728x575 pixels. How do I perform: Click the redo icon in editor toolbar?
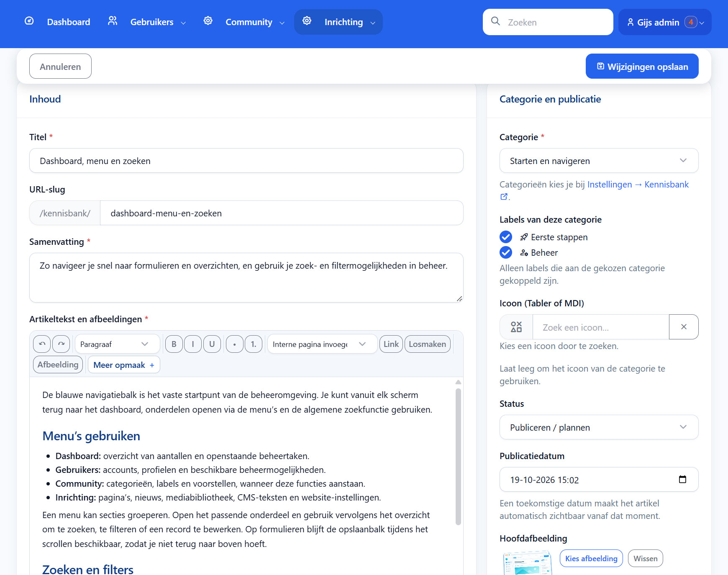[61, 344]
